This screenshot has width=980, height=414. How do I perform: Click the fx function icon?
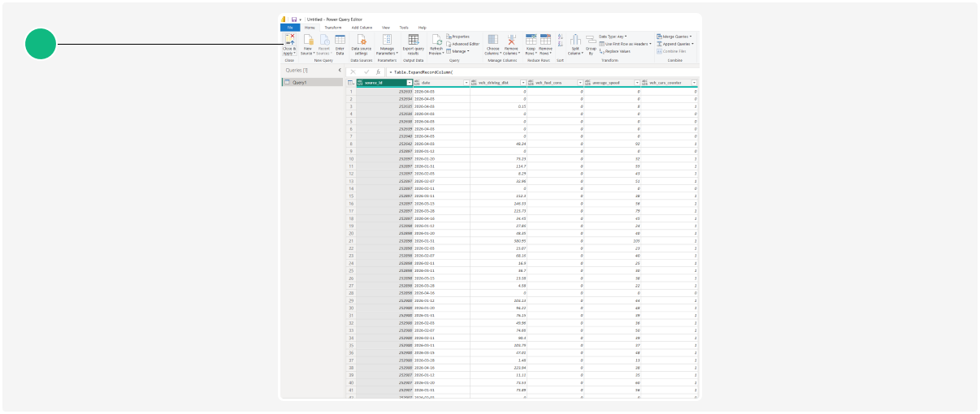[x=378, y=72]
